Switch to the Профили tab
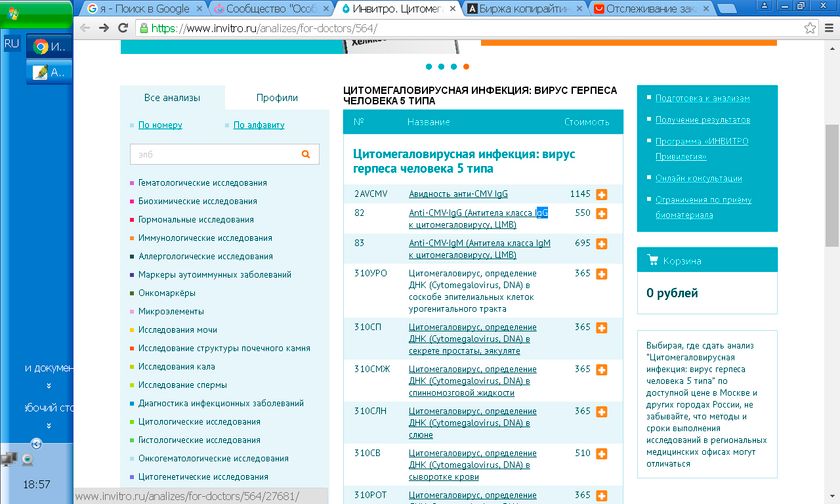840x504 pixels. pyautogui.click(x=276, y=98)
